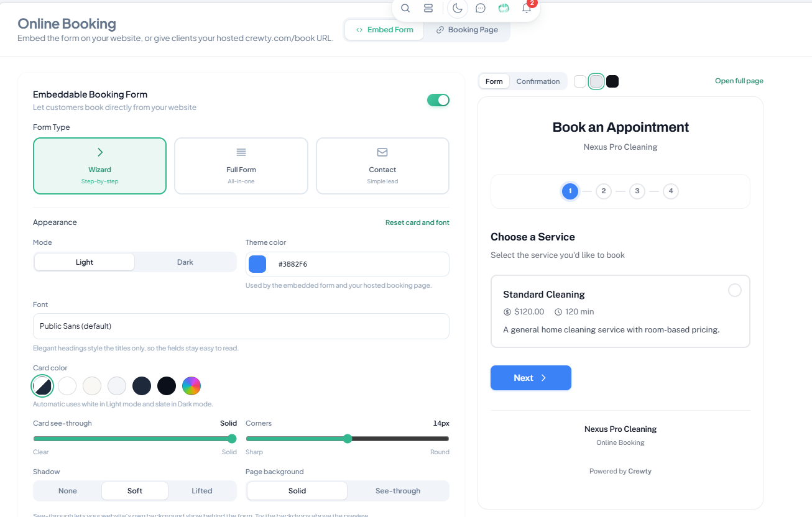Screen dimensions: 812x517
Task: Go to wizard step 2 in preview
Action: coord(604,191)
